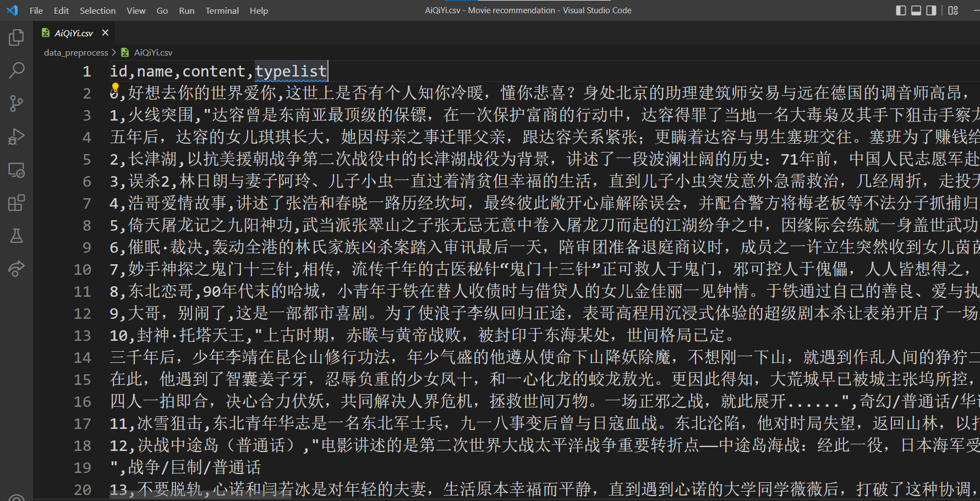The height and width of the screenshot is (501, 980).
Task: Expand the breadcrumb chevron after data_preprocess
Action: [x=114, y=52]
